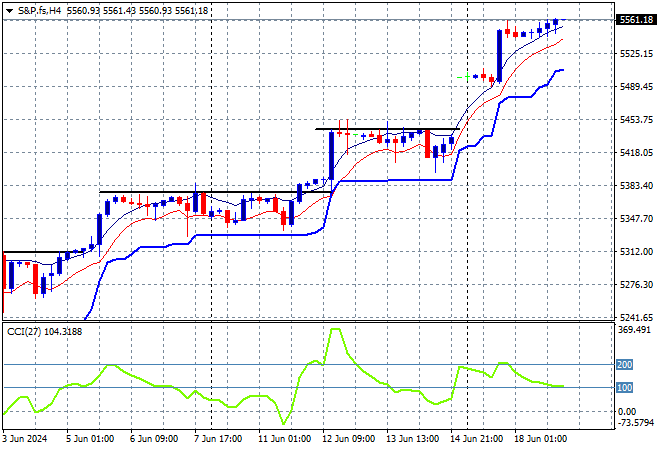Click the 3 Jun 2024 date label

pyautogui.click(x=24, y=439)
